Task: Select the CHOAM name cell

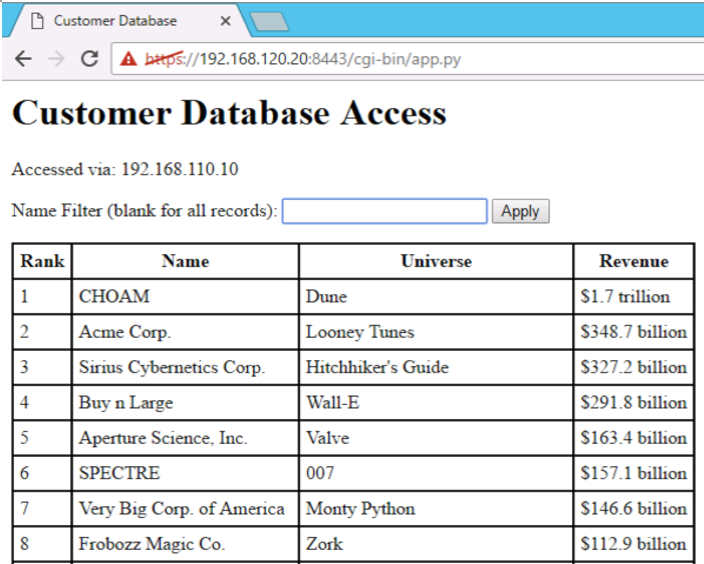Action: (x=114, y=297)
